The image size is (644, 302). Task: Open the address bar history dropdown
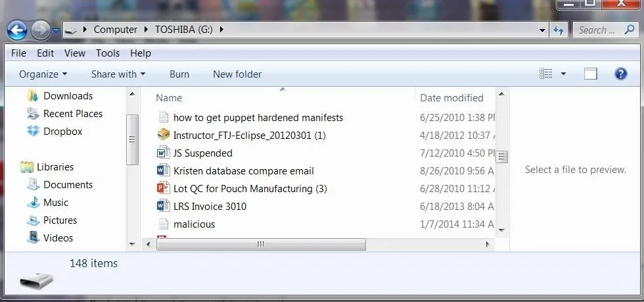[x=542, y=30]
